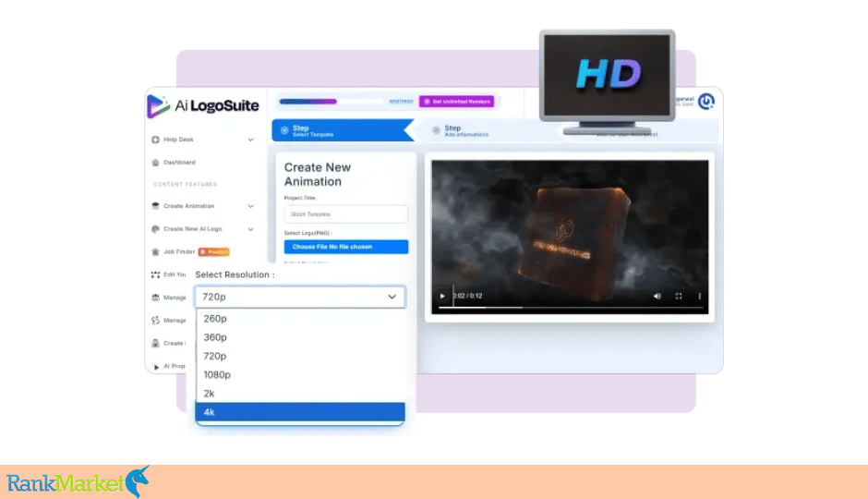Open the Help Desk sidebar icon
This screenshot has width=868, height=499.
155,140
